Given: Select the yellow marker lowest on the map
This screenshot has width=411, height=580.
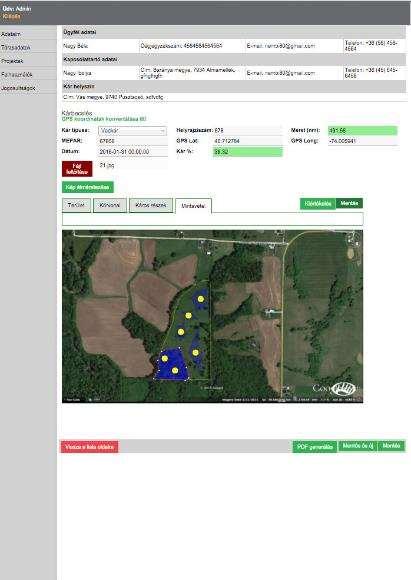Looking at the screenshot, I should pyautogui.click(x=175, y=370).
